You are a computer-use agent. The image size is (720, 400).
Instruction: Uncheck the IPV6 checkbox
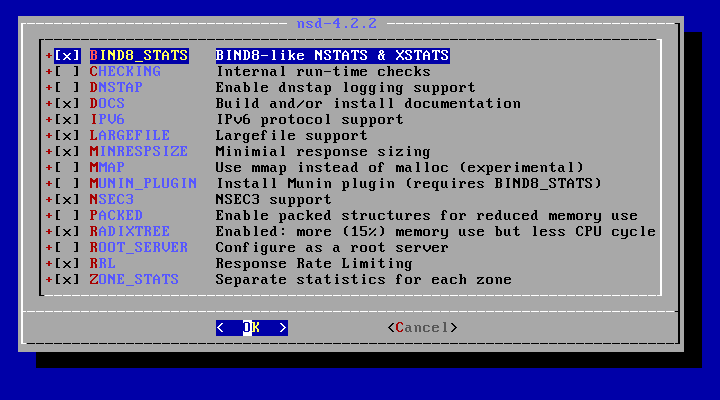tap(67, 119)
